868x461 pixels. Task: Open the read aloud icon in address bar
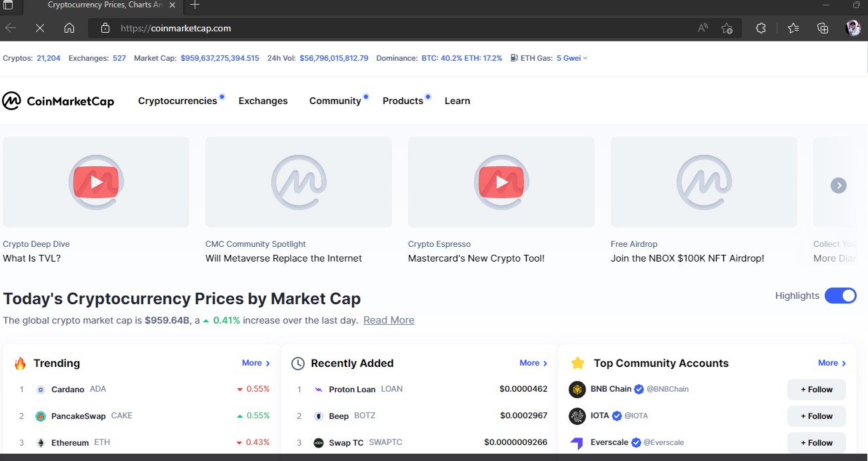[x=703, y=28]
